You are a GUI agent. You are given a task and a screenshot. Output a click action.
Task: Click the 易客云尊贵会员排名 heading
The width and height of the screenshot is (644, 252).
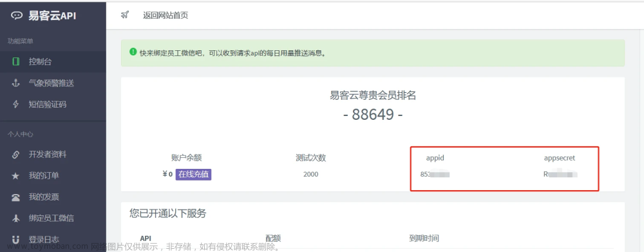tap(373, 96)
